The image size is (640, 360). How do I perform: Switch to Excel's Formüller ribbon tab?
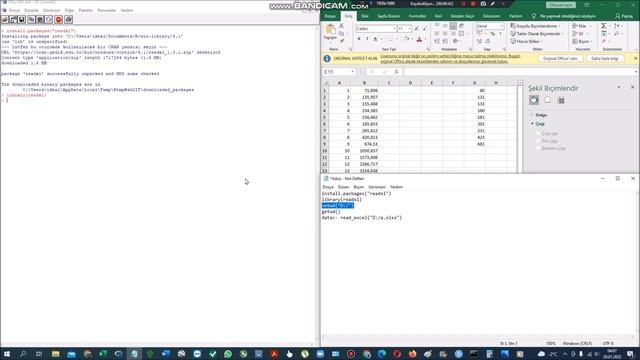click(x=417, y=16)
